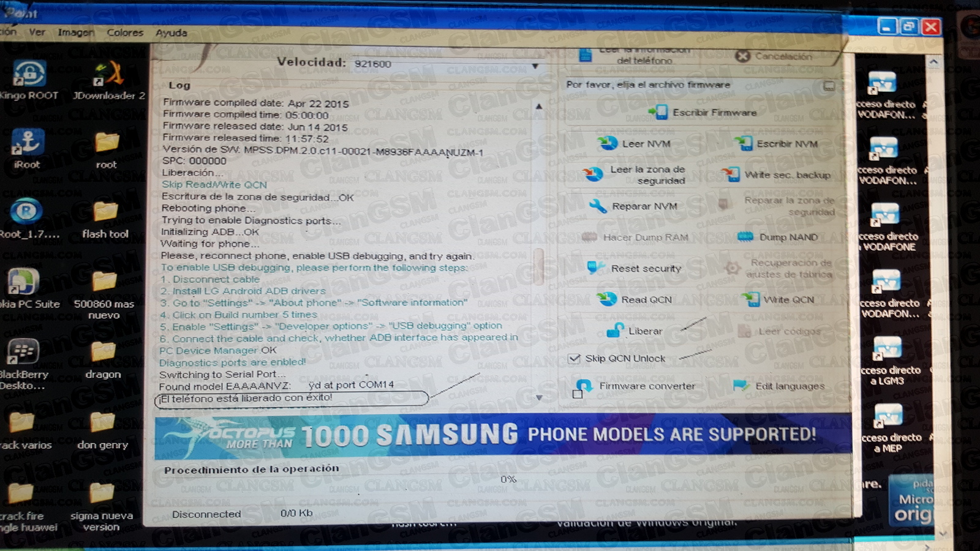980x551 pixels.
Task: Click the operation progress bar showing 0%
Action: [508, 479]
